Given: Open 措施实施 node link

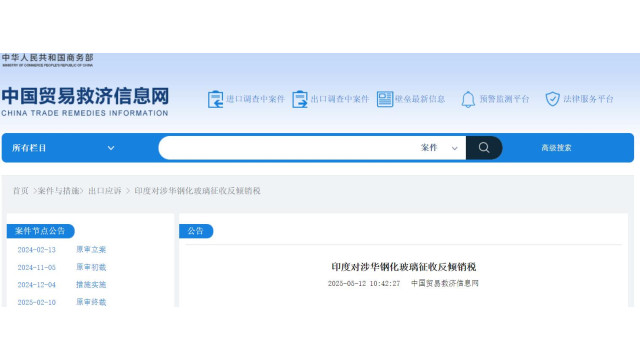Looking at the screenshot, I should pos(91,284).
